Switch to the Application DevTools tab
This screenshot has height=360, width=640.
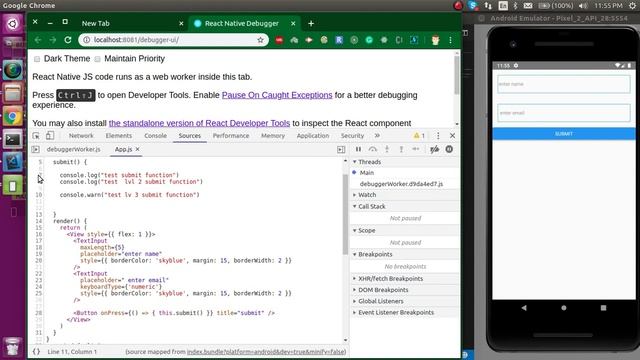(313, 136)
